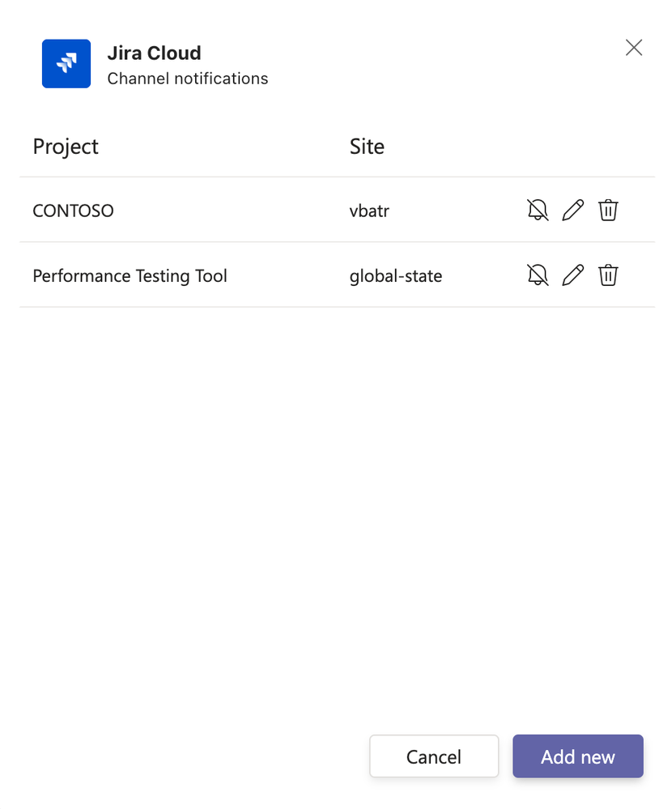672x809 pixels.
Task: Click the Jira Cloud app logo
Action: pos(66,63)
